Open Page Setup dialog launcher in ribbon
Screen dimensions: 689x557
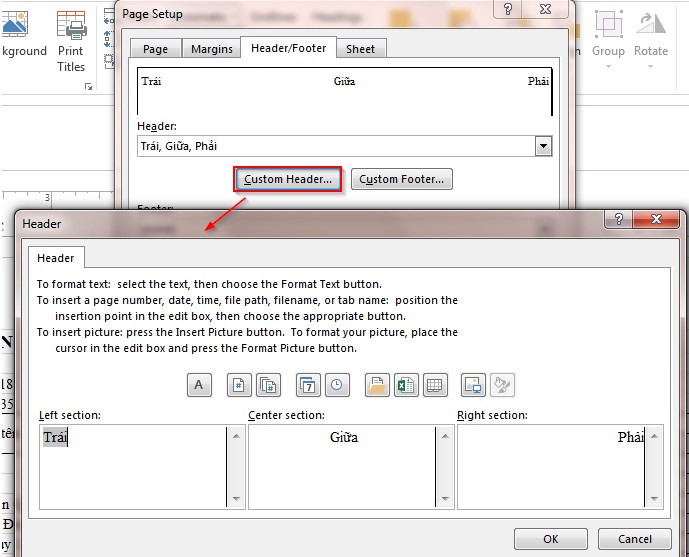pyautogui.click(x=88, y=87)
